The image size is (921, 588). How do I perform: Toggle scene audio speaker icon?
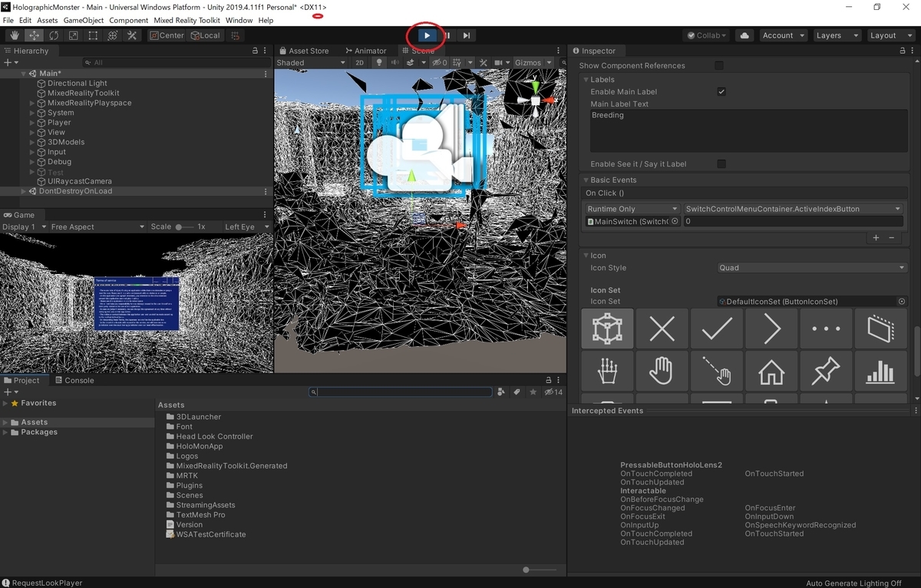(x=395, y=63)
